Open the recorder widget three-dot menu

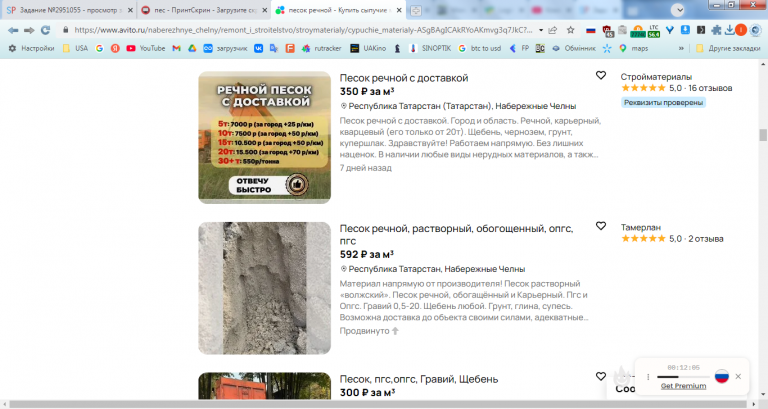[648, 377]
